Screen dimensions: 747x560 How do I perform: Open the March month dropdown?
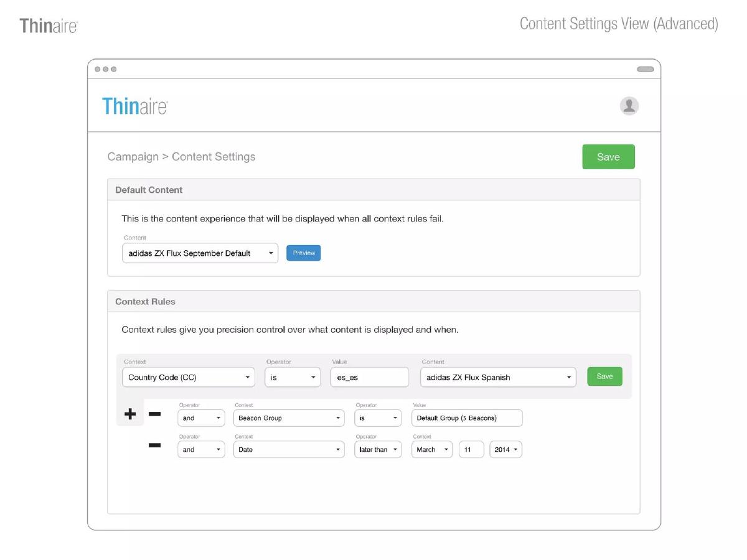[432, 449]
